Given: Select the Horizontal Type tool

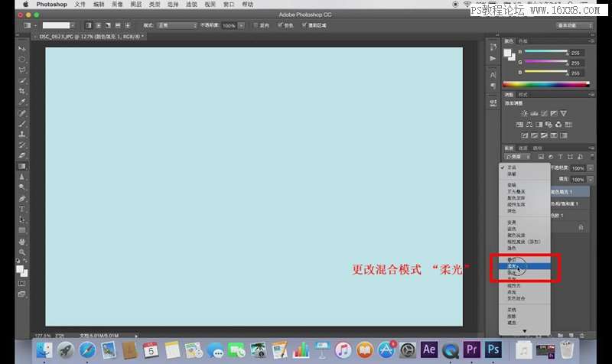Looking at the screenshot, I should pyautogui.click(x=22, y=208).
